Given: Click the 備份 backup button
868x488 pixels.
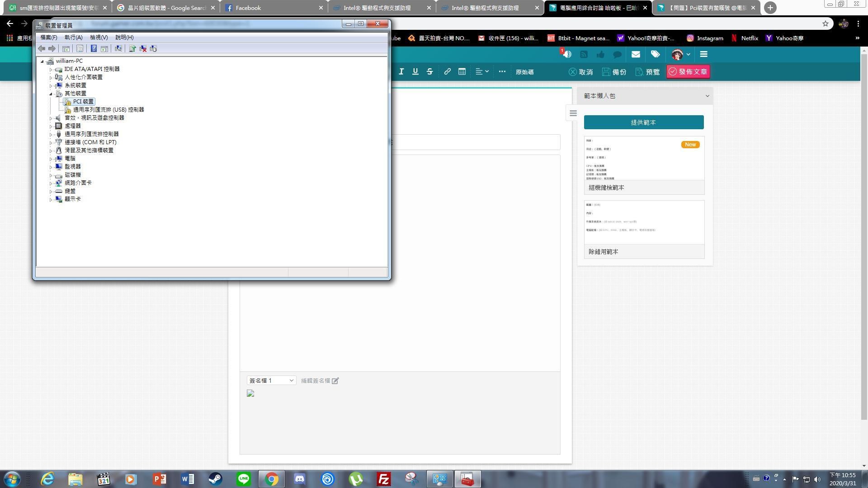Looking at the screenshot, I should [614, 72].
